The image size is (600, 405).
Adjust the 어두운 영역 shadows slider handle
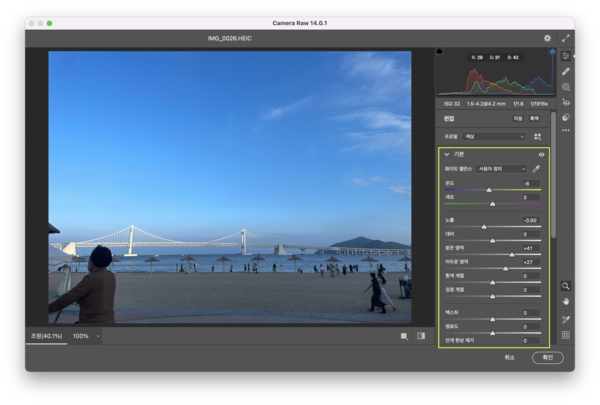(x=505, y=269)
